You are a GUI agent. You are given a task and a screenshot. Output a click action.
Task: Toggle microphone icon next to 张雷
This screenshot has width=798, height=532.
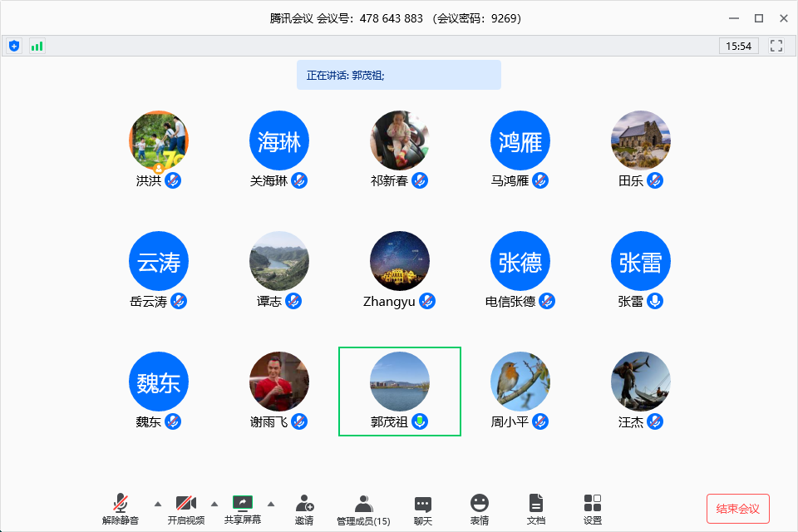656,301
